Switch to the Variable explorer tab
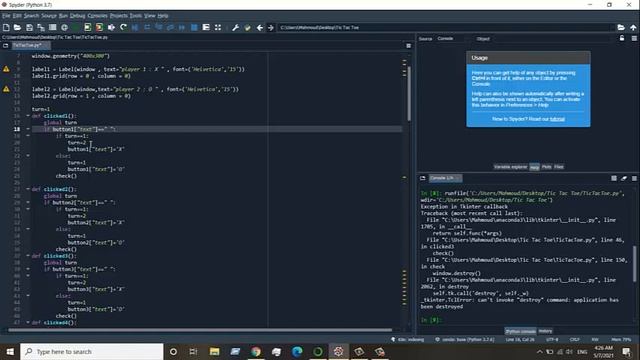This screenshot has height=360, width=640. coord(510,167)
